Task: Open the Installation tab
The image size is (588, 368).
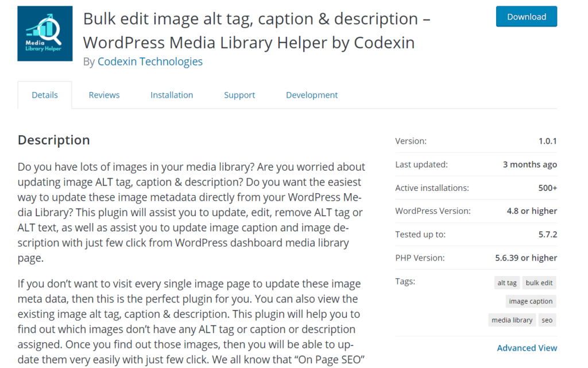Action: 172,95
